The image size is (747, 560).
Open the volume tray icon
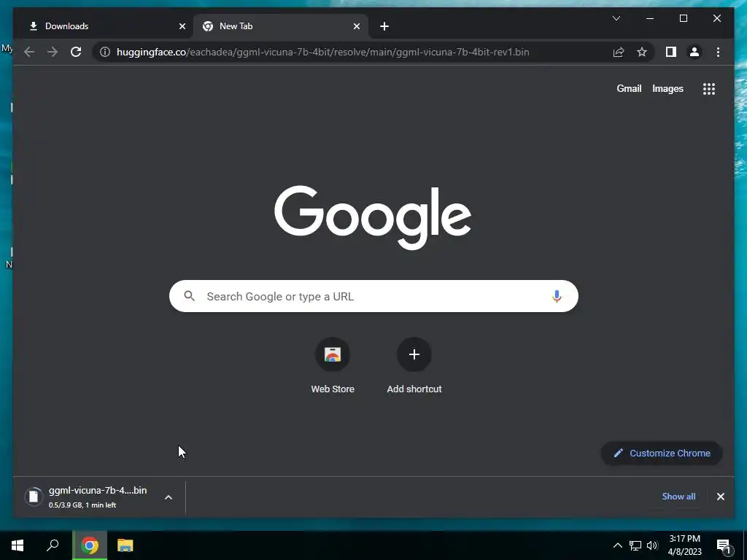point(652,545)
